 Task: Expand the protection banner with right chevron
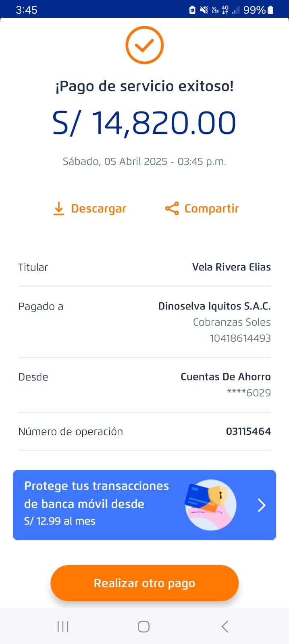click(x=262, y=505)
